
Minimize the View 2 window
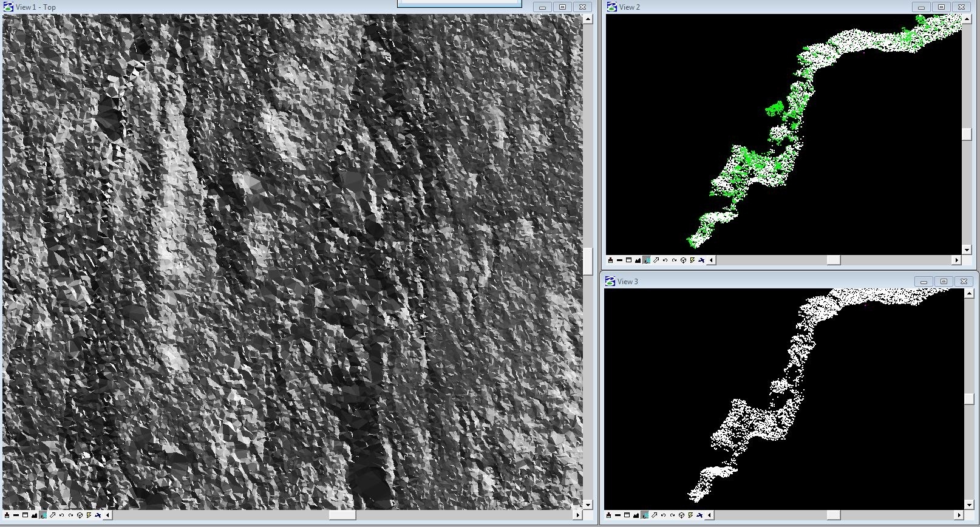click(921, 7)
